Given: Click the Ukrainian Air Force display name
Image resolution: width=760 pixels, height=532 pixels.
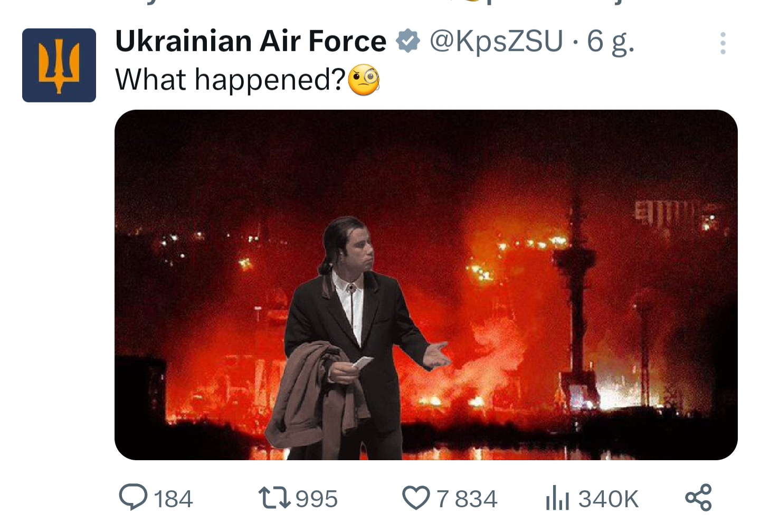Looking at the screenshot, I should 251,41.
